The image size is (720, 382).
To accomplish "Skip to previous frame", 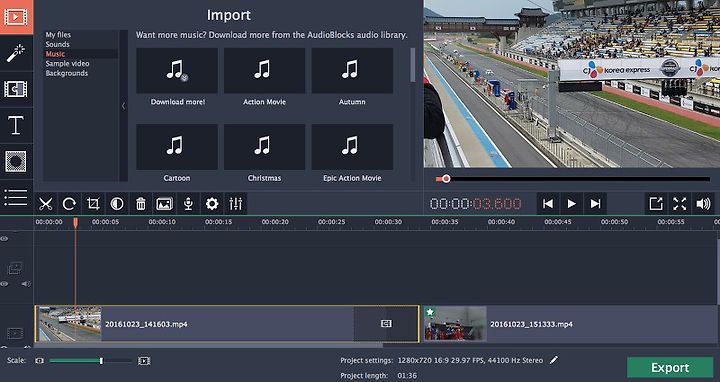I will point(548,204).
